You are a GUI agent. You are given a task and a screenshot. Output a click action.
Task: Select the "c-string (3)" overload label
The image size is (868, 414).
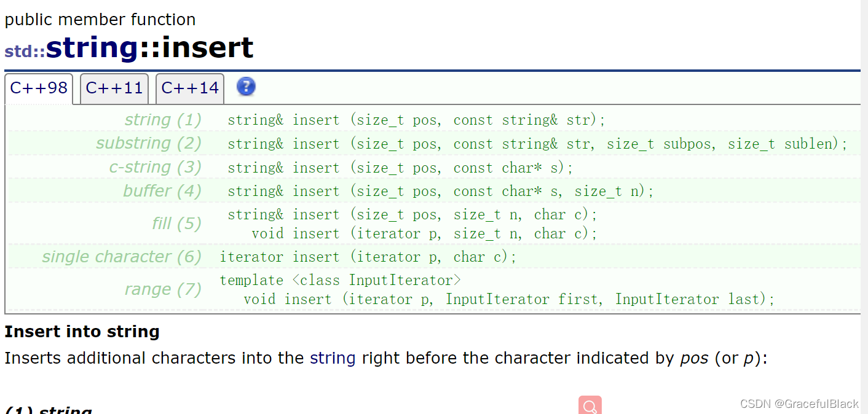click(156, 167)
